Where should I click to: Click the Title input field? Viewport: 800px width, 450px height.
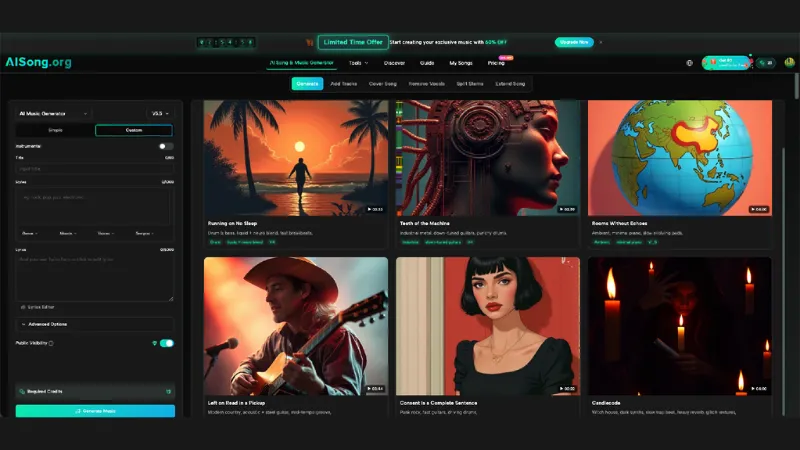click(x=95, y=168)
